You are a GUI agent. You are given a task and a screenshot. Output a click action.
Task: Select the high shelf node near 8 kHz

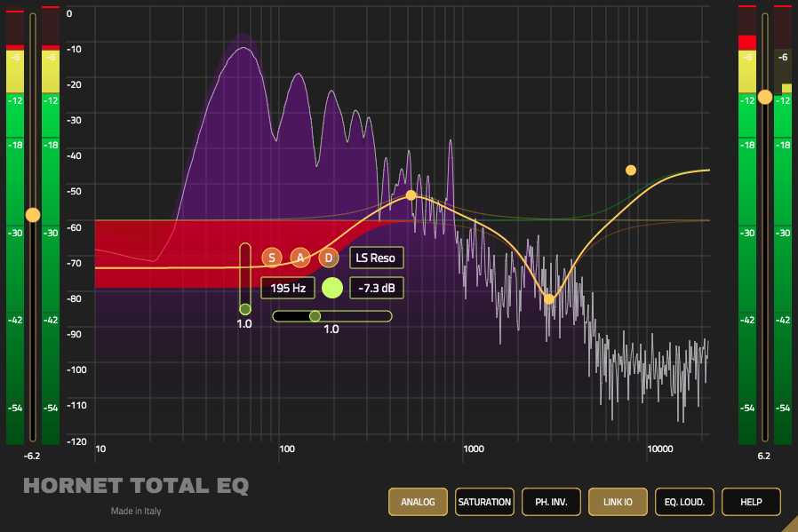pos(631,170)
